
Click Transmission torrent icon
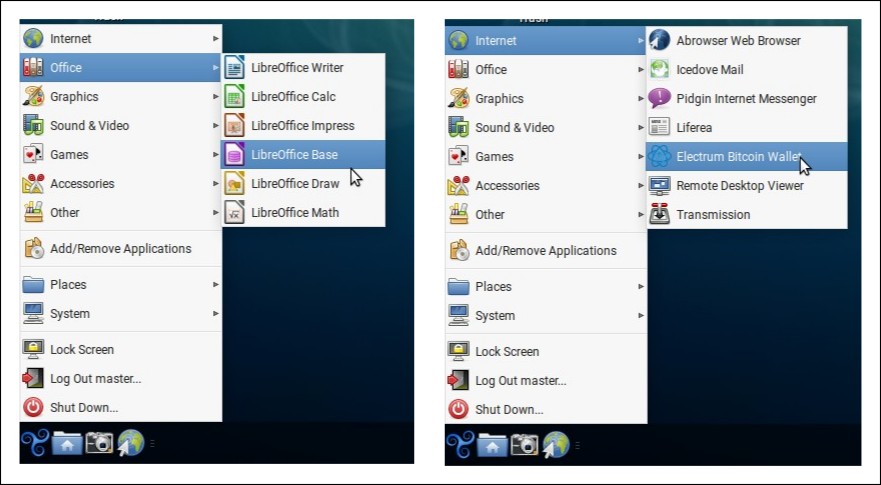(x=659, y=215)
